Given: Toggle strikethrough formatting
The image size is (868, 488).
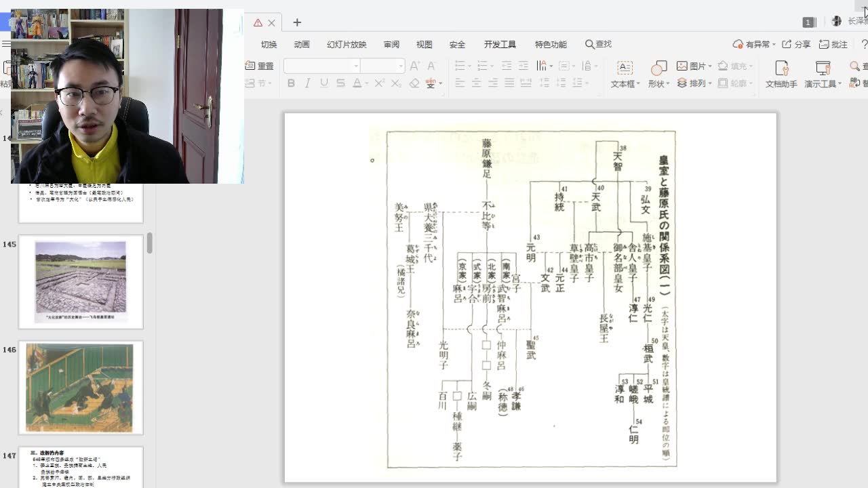Looking at the screenshot, I should (340, 83).
